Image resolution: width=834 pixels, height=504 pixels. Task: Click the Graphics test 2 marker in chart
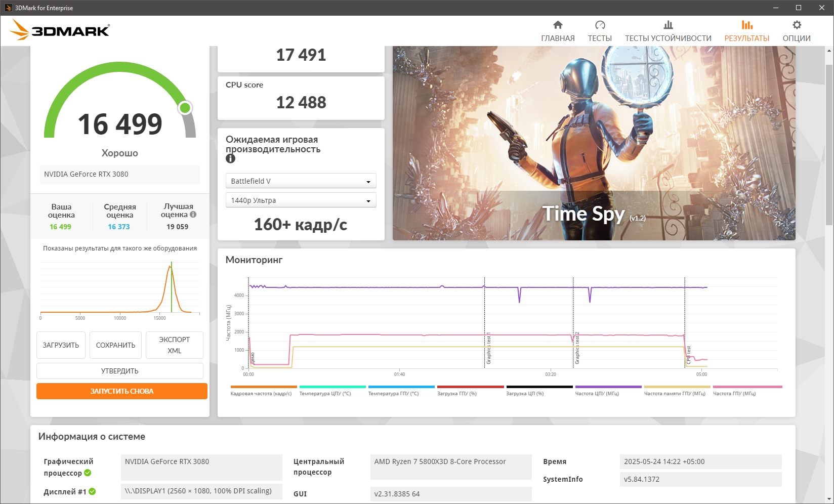[577, 348]
